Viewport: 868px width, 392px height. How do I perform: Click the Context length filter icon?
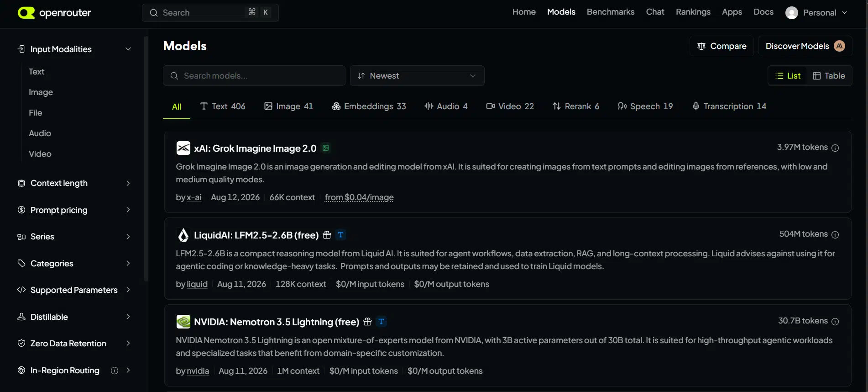click(21, 183)
